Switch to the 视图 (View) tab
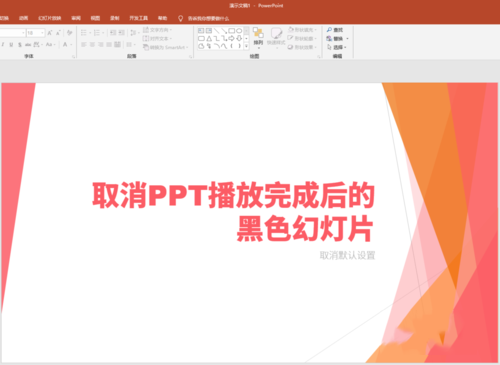Image resolution: width=500 pixels, height=365 pixels. coord(95,18)
